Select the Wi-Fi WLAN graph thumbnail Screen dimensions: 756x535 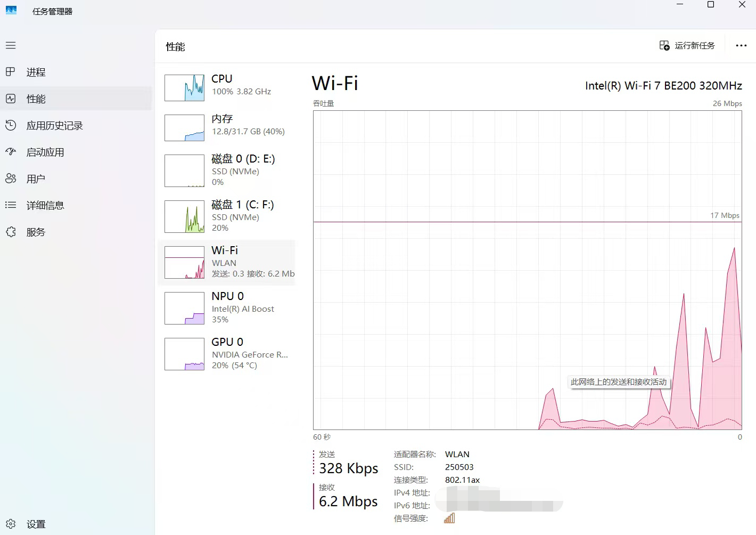pyautogui.click(x=184, y=262)
